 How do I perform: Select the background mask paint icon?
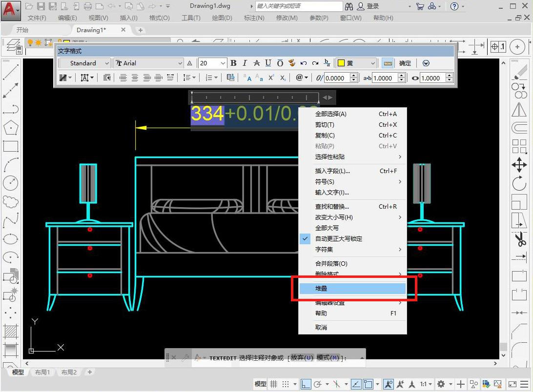[x=291, y=63]
